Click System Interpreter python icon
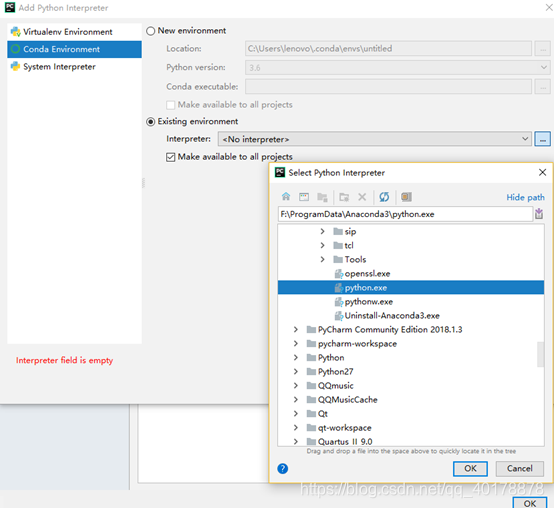The width and height of the screenshot is (554, 508). coord(16,66)
